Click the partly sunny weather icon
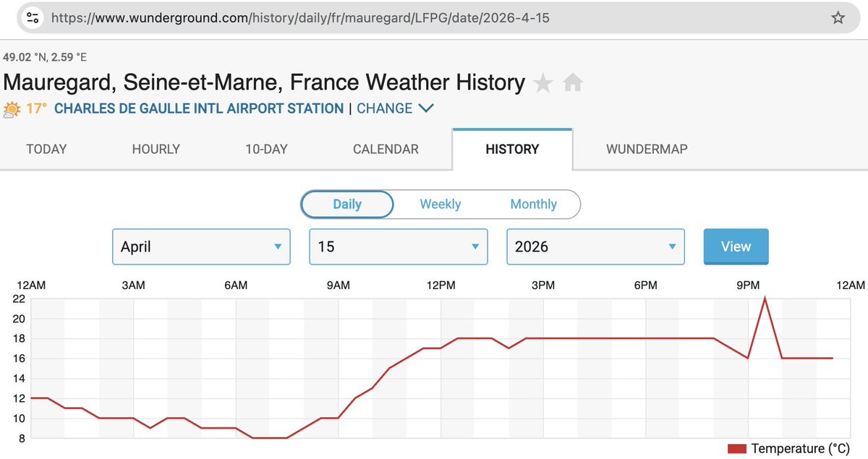This screenshot has height=459, width=868. coord(12,109)
